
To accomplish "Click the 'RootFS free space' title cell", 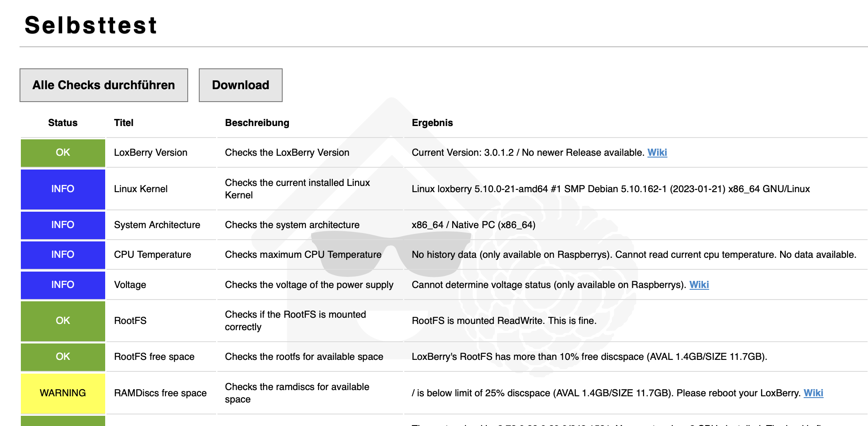I will click(154, 357).
